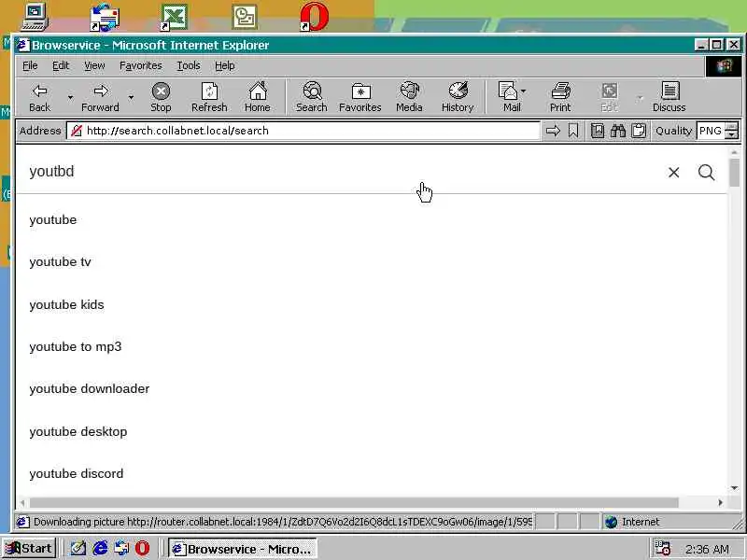Clear the search query with the X icon
The width and height of the screenshot is (747, 560).
click(673, 173)
